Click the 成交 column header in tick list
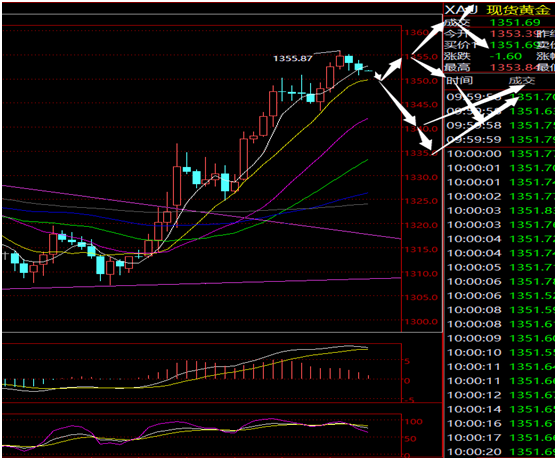This screenshot has width=557, height=460. point(521,81)
